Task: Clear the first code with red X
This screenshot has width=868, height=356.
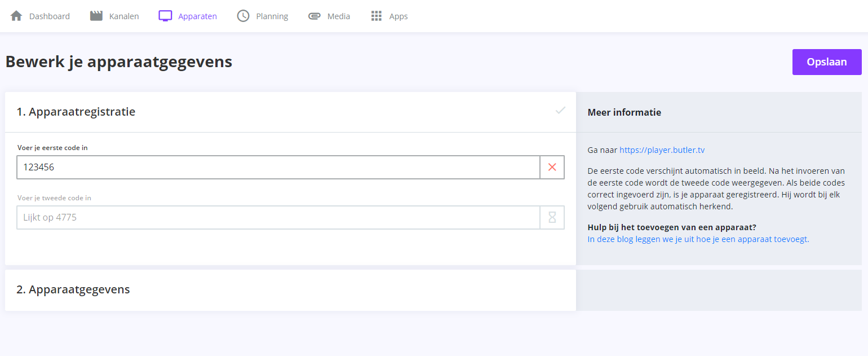Action: pyautogui.click(x=552, y=167)
